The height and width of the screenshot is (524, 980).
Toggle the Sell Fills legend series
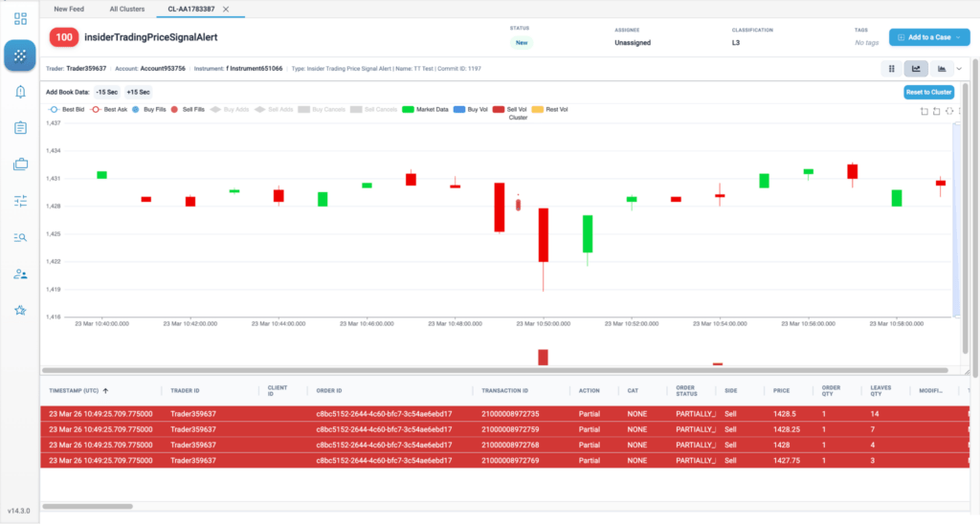188,109
